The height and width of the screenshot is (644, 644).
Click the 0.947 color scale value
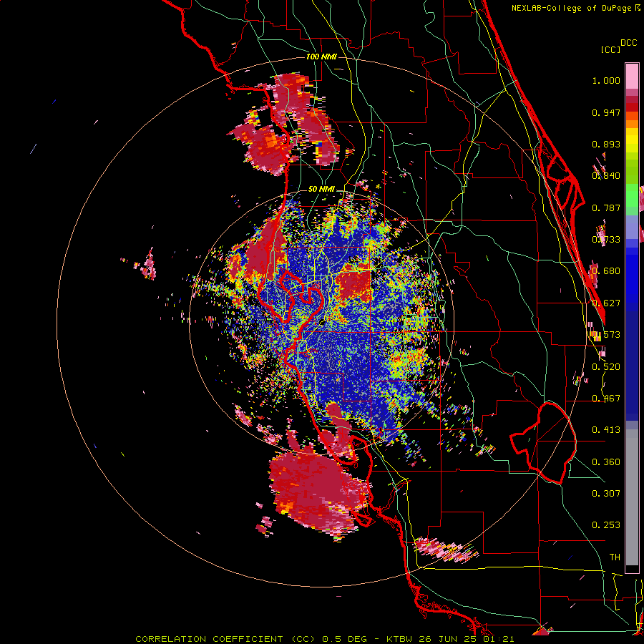[606, 112]
